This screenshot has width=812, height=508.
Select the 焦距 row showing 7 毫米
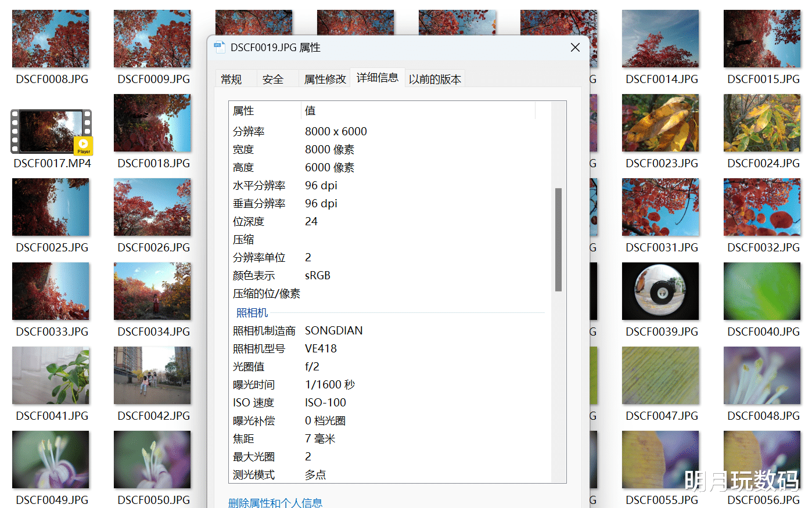point(390,439)
